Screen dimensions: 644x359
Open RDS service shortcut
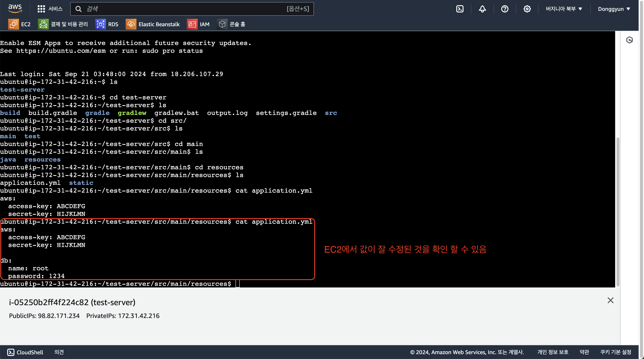pyautogui.click(x=107, y=24)
